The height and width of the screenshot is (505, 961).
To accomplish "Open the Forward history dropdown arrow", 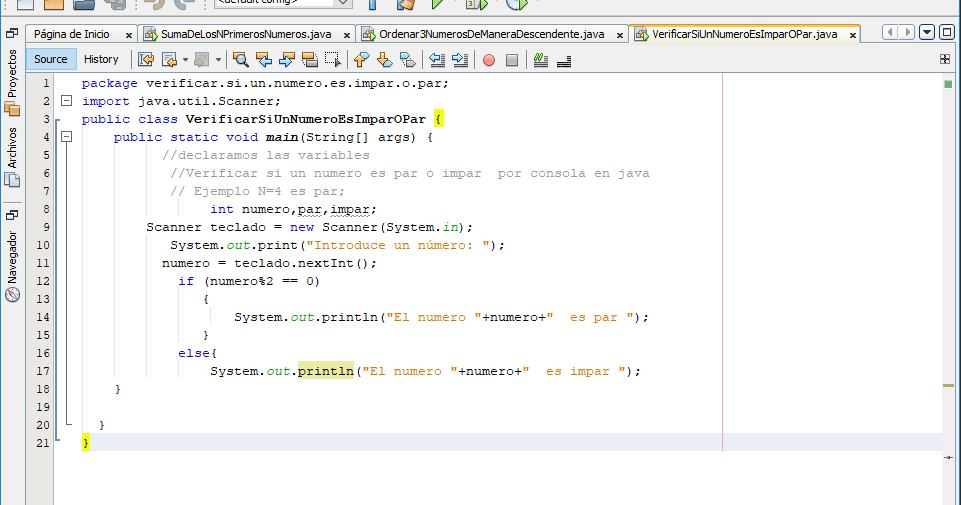I will coord(218,60).
